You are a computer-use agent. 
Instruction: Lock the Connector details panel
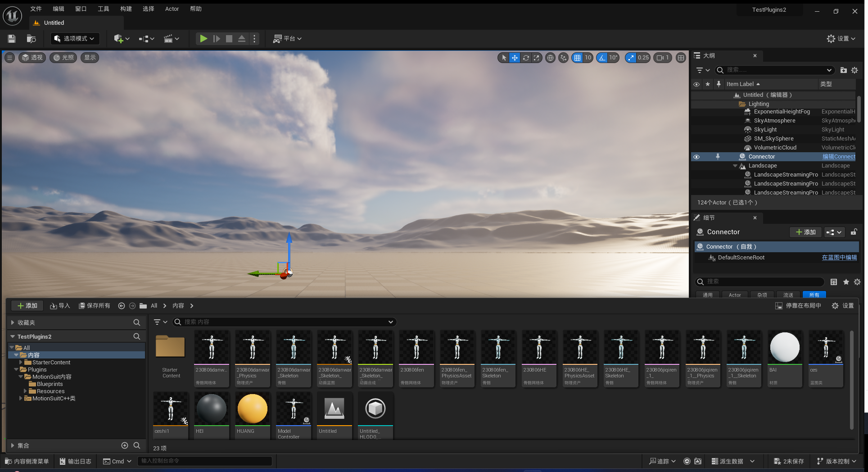pyautogui.click(x=854, y=232)
